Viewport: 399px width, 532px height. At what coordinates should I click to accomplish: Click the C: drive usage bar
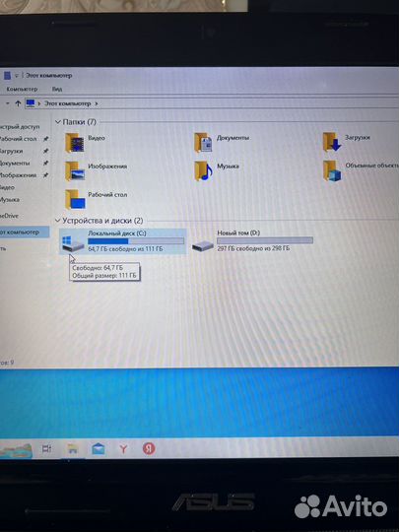tap(136, 241)
